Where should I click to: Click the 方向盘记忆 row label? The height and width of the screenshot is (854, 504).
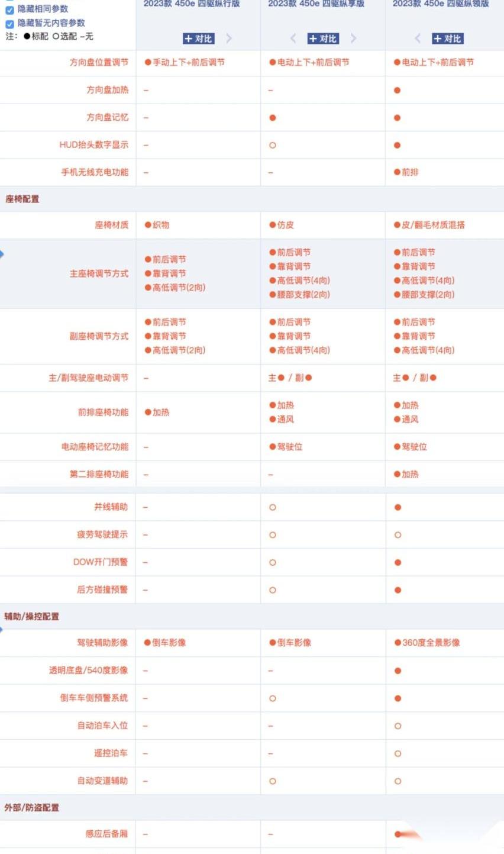[x=107, y=117]
